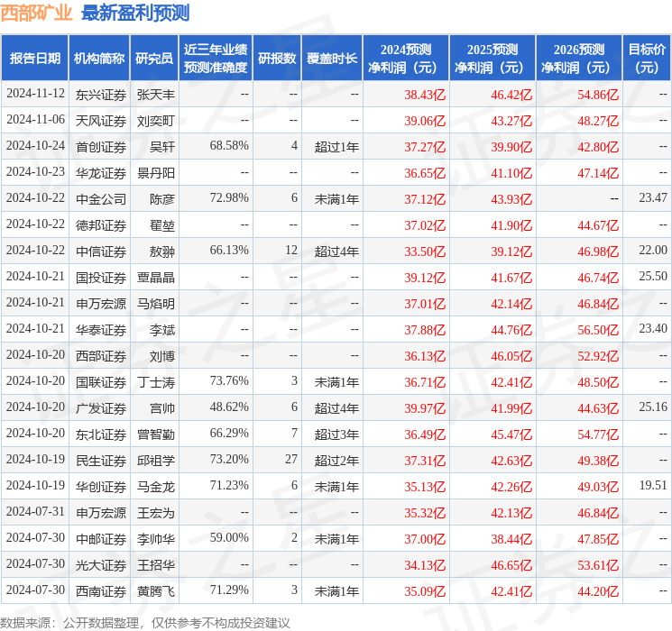Image resolution: width=672 pixels, height=631 pixels.
Task: Select target price 25.16
Action: [x=653, y=407]
